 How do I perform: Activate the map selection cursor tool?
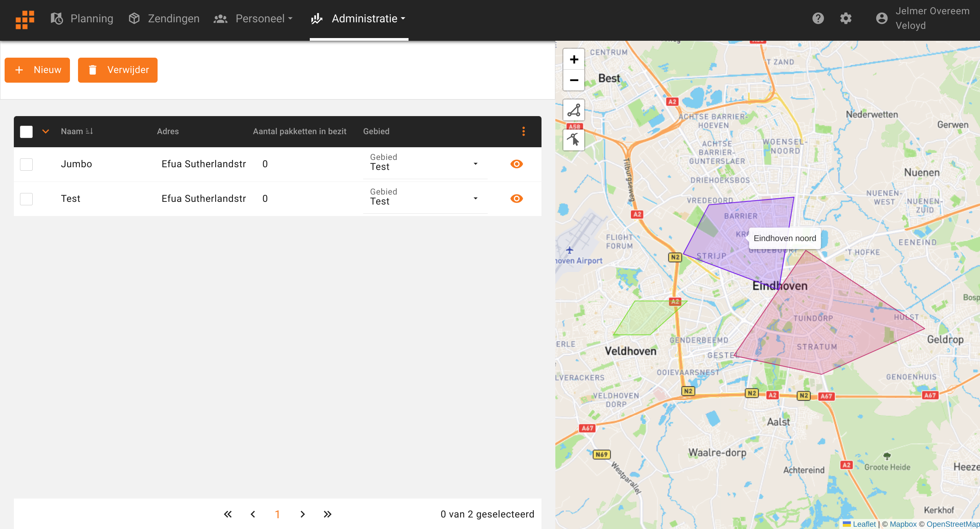(x=574, y=140)
